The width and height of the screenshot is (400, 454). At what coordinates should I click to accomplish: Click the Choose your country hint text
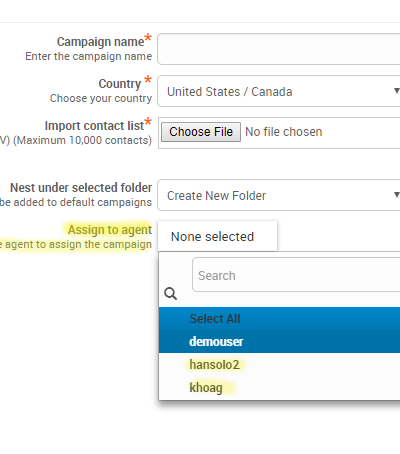click(101, 98)
